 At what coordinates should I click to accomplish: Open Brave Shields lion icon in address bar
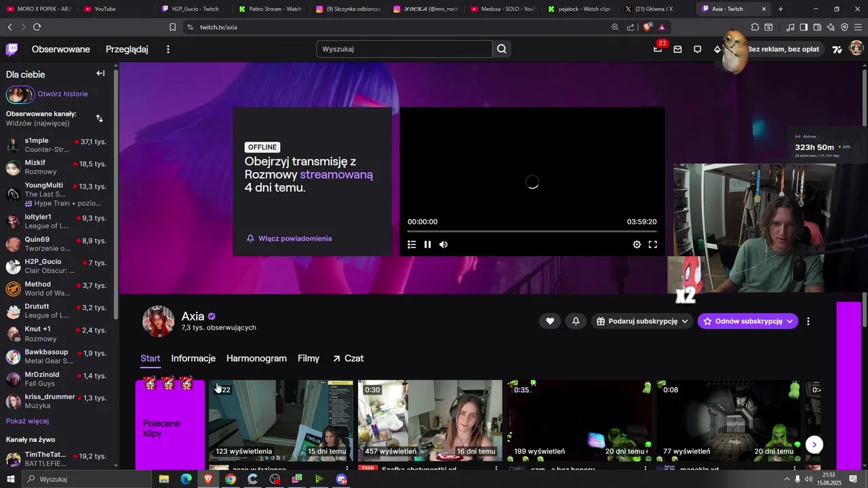tap(648, 27)
